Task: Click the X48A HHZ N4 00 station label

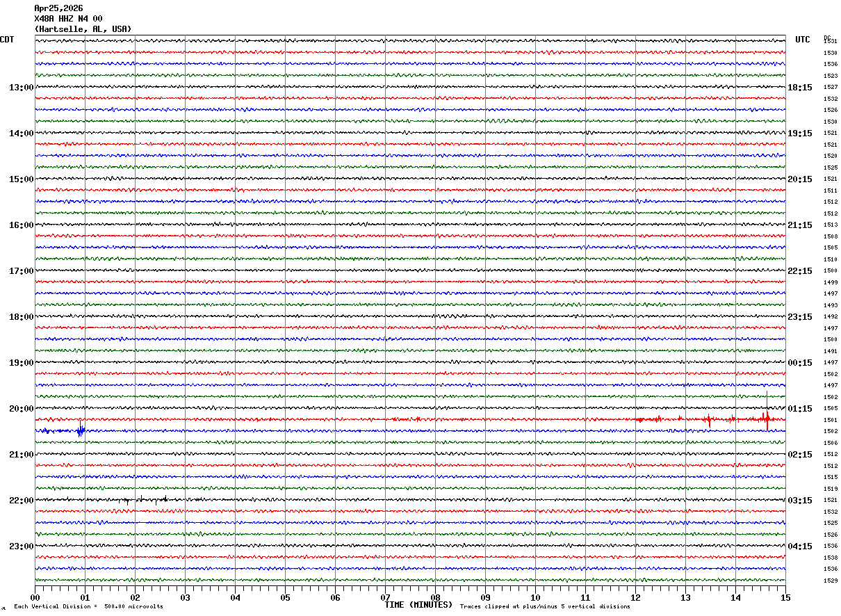Action: [x=68, y=19]
